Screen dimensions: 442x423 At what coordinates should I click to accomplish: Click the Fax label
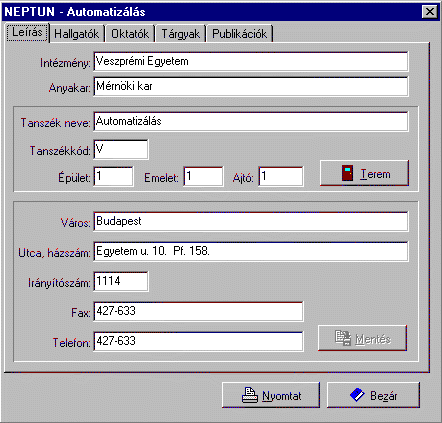[81, 313]
